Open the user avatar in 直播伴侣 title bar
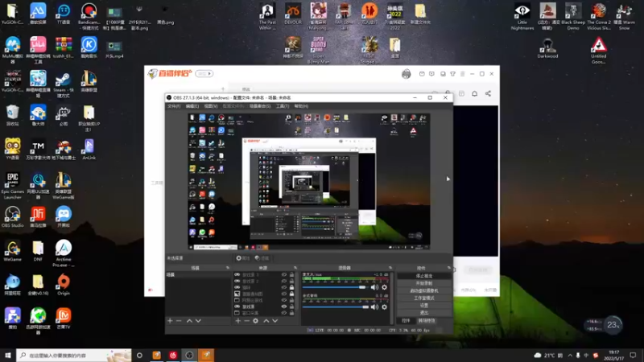The image size is (644, 362). pyautogui.click(x=407, y=74)
